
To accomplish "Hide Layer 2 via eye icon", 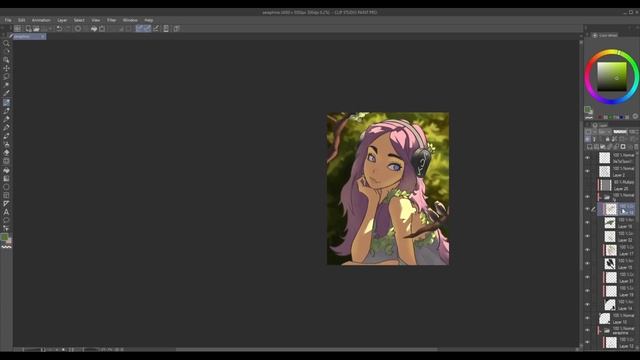I will point(588,171).
